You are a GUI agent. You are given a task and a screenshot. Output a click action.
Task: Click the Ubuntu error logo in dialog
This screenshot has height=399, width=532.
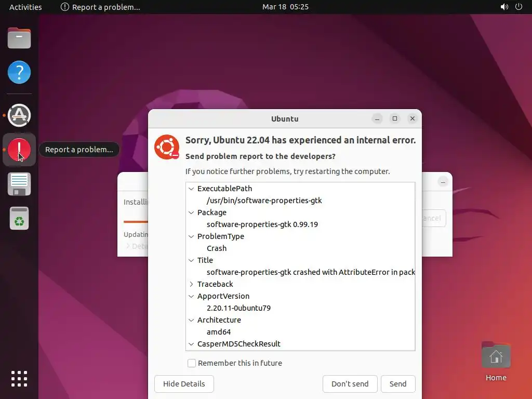point(167,147)
